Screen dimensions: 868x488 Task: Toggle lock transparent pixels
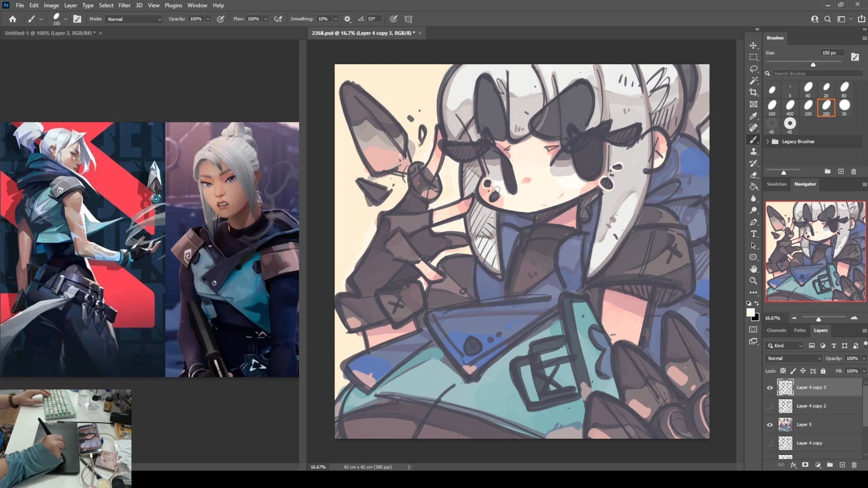(783, 371)
